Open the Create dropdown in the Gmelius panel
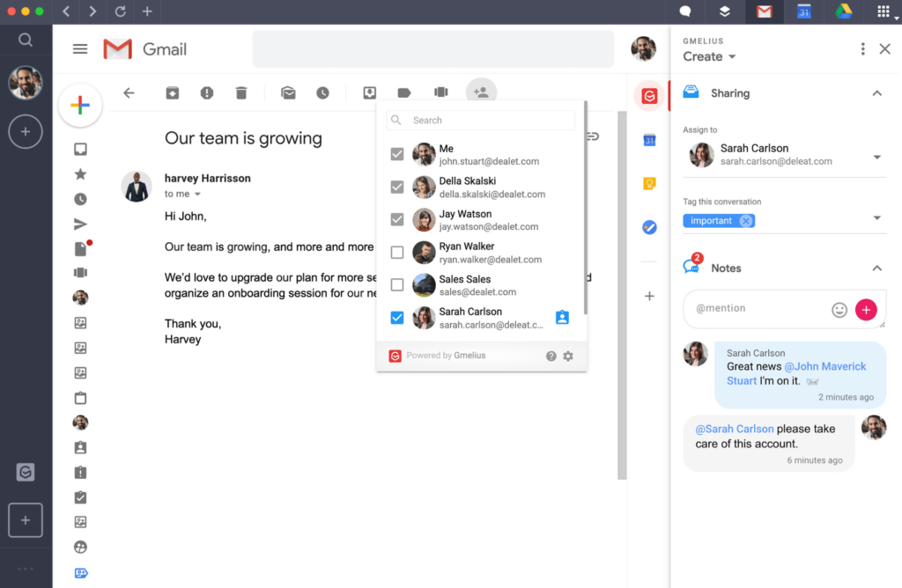Viewport: 902px width, 588px height. [x=710, y=56]
